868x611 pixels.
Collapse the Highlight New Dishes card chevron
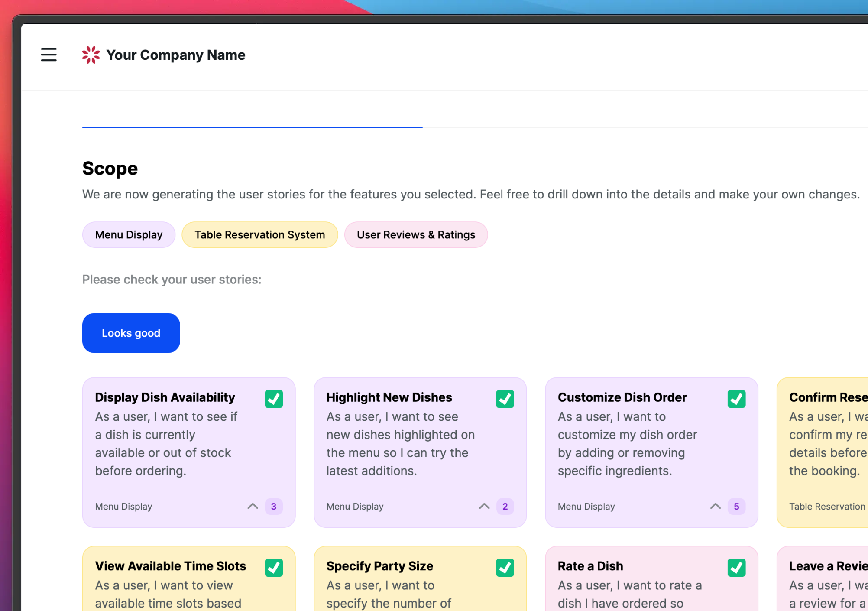coord(484,506)
